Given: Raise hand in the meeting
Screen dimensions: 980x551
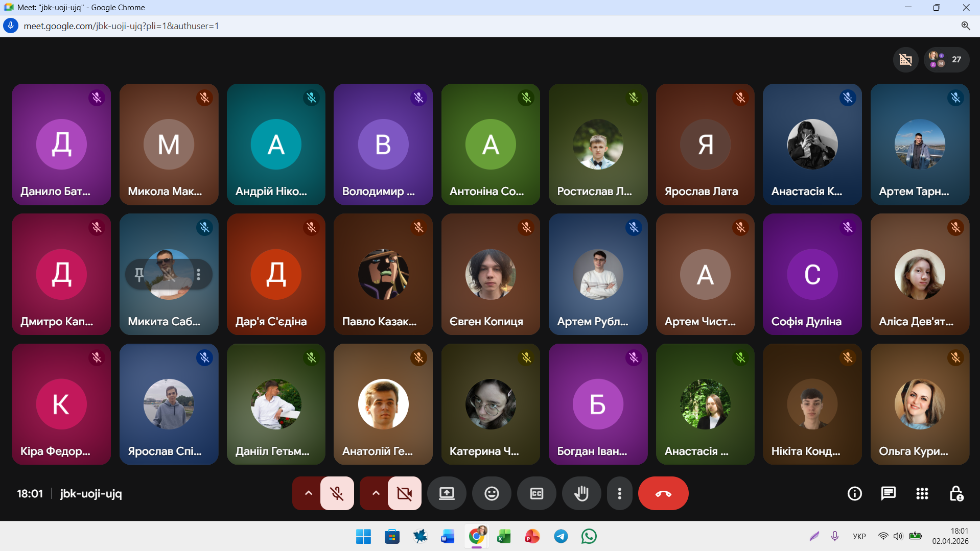Looking at the screenshot, I should click(x=581, y=493).
